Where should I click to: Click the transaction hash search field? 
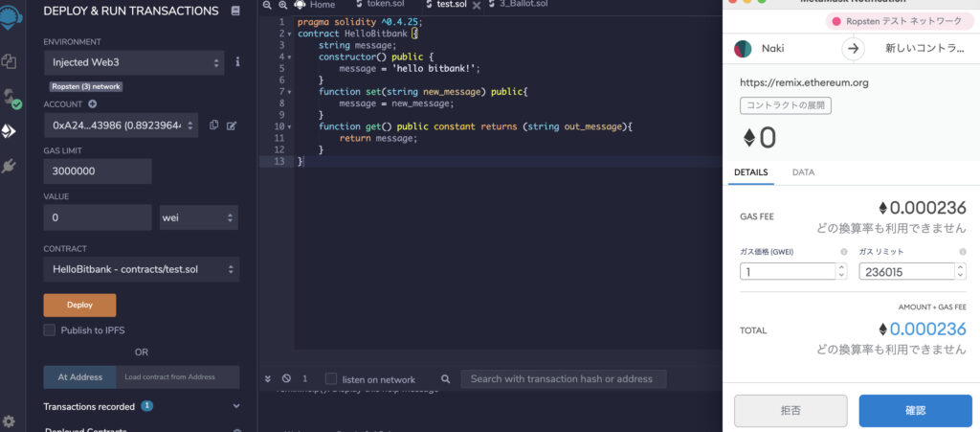[x=563, y=379]
